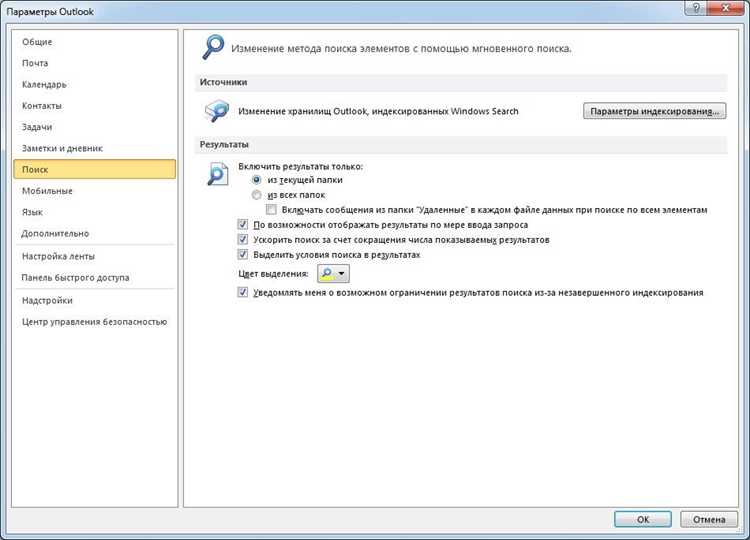Open the Мобильные category
This screenshot has width=750, height=540.
click(x=95, y=190)
